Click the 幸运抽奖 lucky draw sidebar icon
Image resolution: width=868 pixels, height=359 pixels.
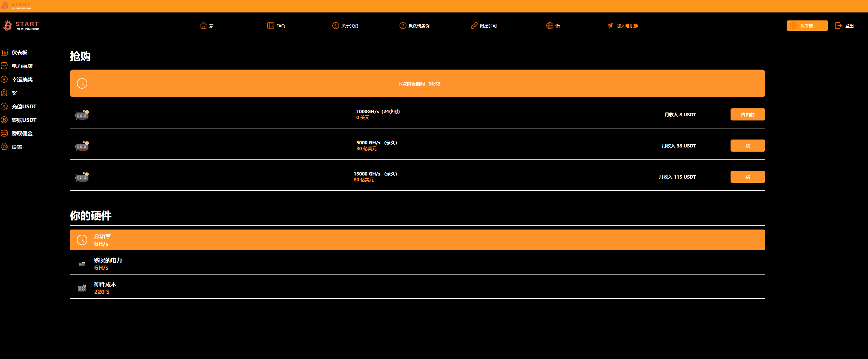4,79
